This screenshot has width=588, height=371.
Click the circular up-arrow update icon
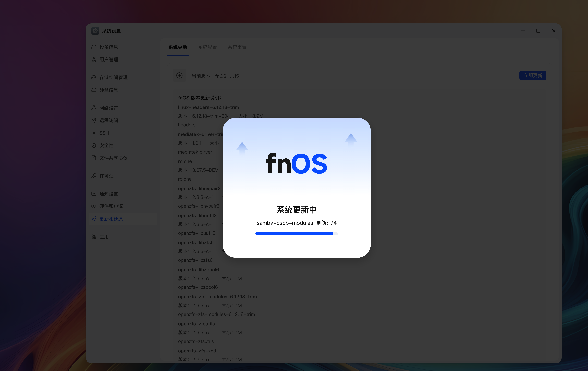pyautogui.click(x=179, y=76)
